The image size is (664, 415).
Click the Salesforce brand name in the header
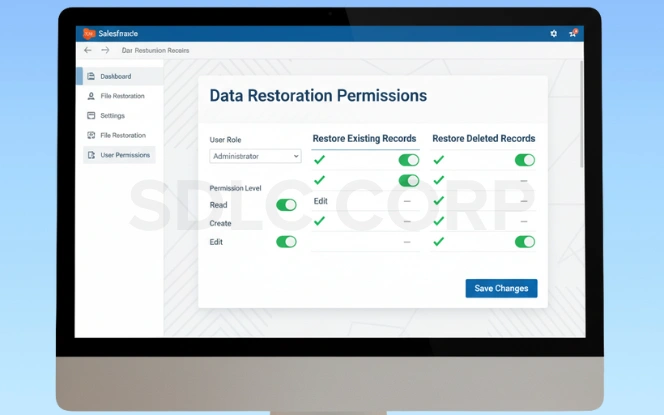click(118, 33)
